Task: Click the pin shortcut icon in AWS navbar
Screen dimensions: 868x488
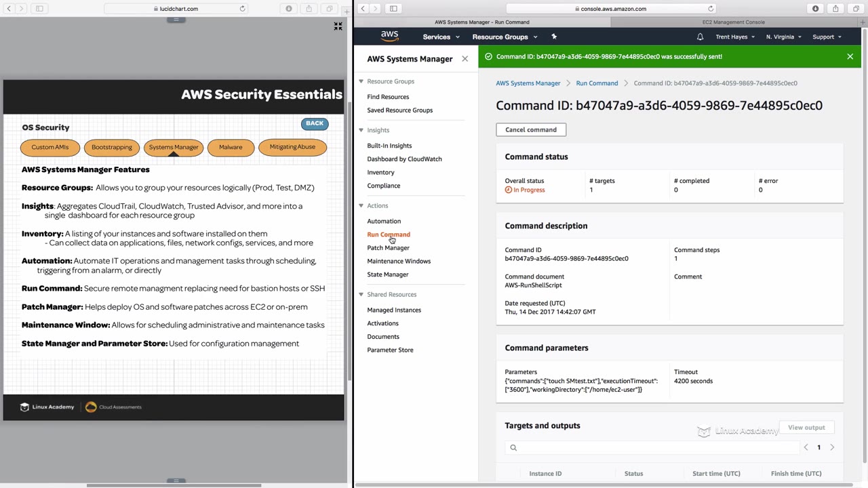Action: [554, 37]
